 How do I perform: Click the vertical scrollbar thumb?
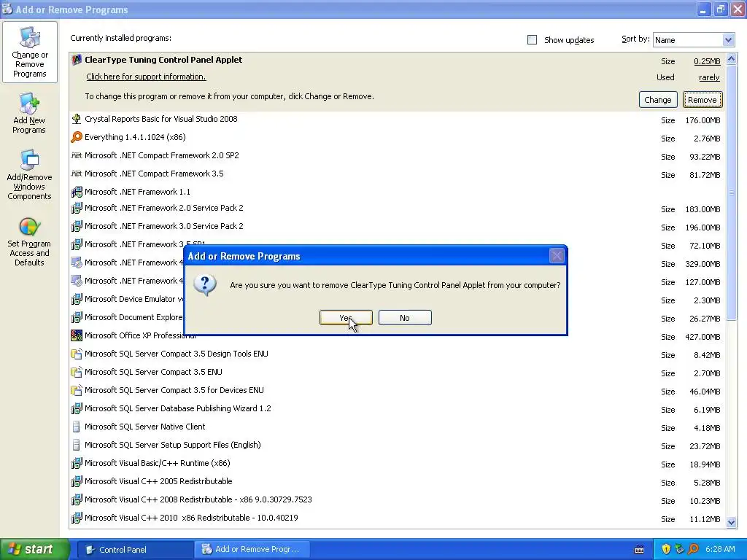point(731,192)
